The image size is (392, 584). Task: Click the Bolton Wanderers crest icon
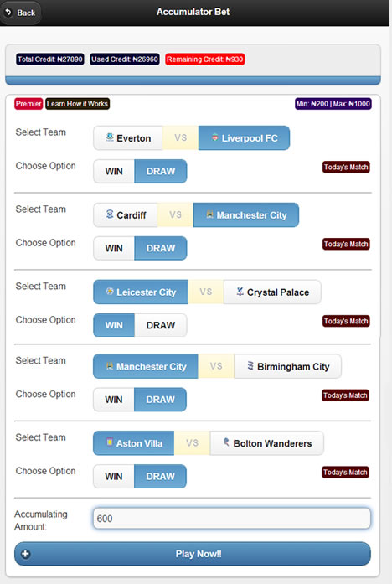226,442
